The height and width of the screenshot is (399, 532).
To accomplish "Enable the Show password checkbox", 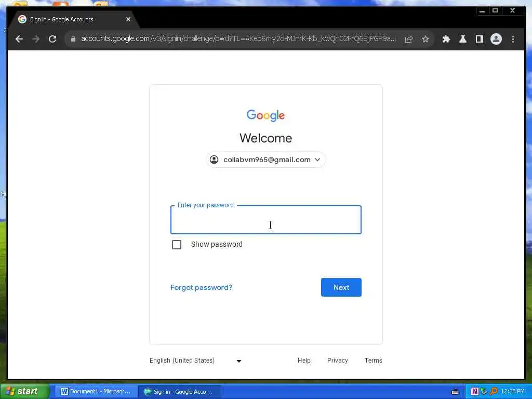I will [177, 244].
